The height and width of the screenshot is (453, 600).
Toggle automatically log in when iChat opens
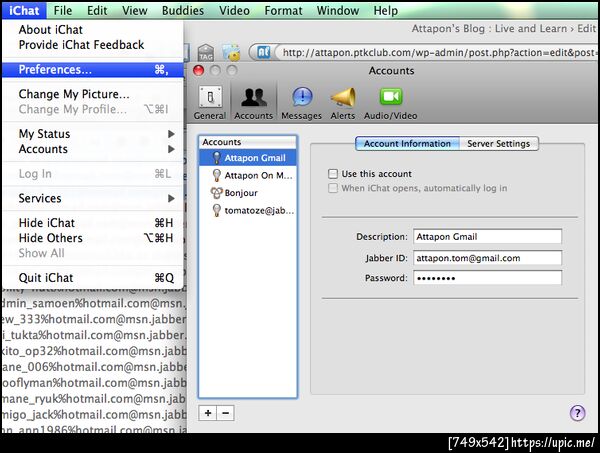[x=333, y=188]
